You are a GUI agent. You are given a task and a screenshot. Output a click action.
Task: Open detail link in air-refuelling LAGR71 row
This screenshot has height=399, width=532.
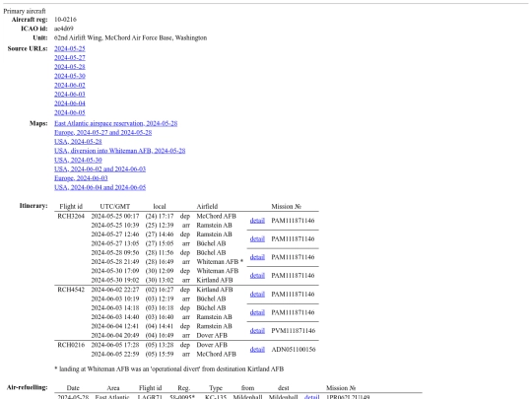311,397
